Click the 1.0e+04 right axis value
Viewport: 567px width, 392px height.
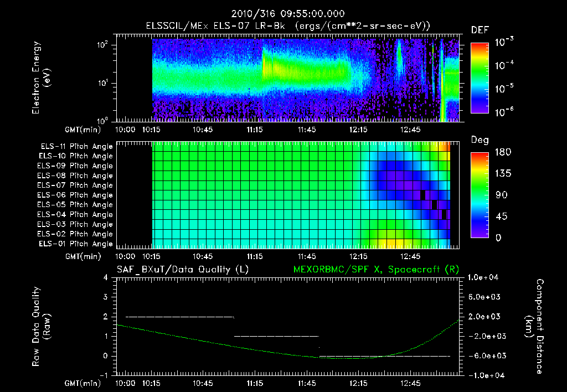click(x=483, y=277)
